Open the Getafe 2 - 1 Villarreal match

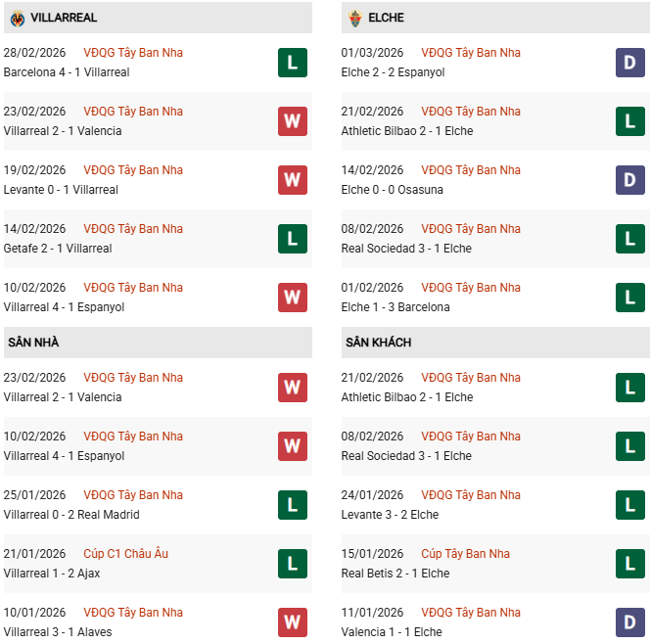tap(58, 249)
